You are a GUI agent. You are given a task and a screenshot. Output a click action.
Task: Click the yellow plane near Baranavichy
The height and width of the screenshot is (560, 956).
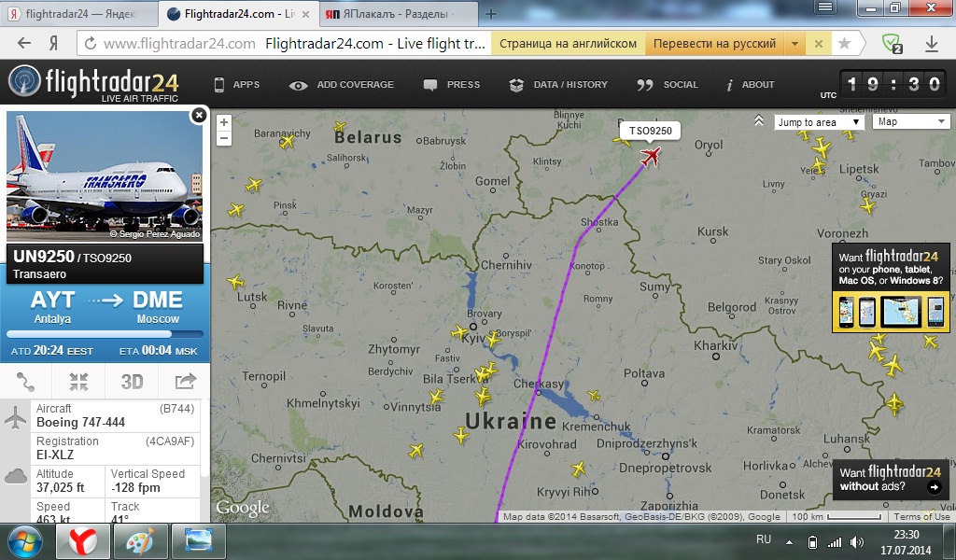click(287, 142)
